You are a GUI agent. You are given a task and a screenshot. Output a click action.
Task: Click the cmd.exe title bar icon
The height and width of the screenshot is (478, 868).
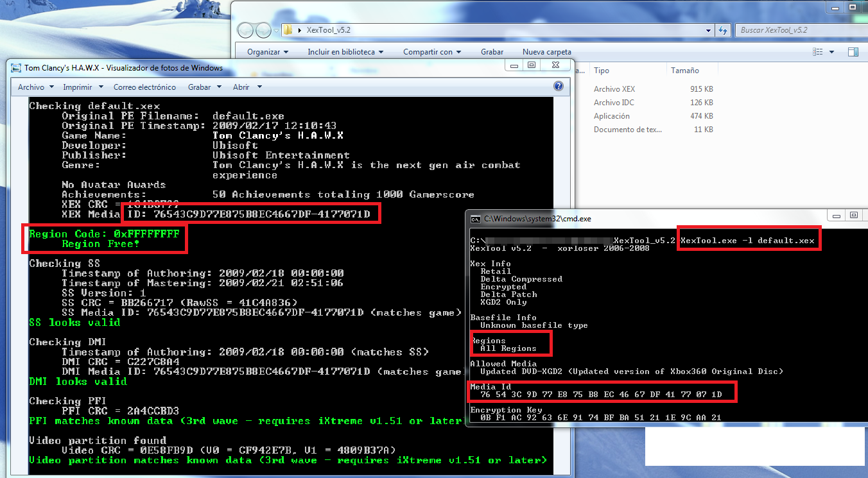pyautogui.click(x=476, y=219)
